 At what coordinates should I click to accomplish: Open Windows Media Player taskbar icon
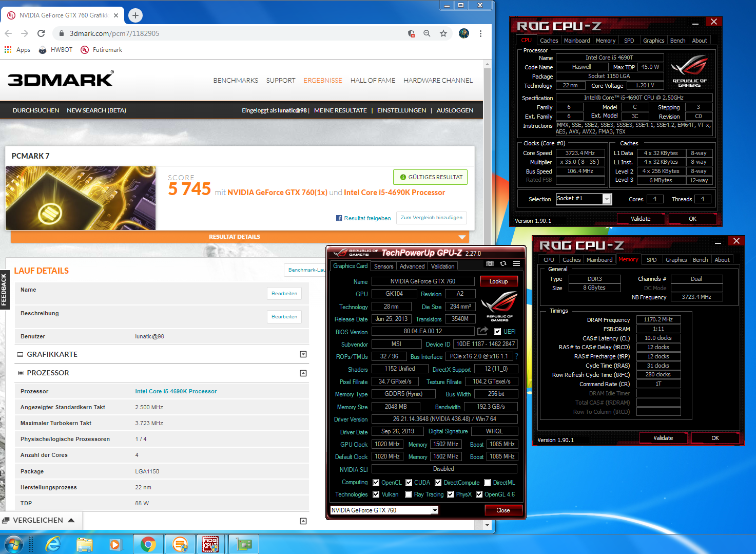pos(115,544)
